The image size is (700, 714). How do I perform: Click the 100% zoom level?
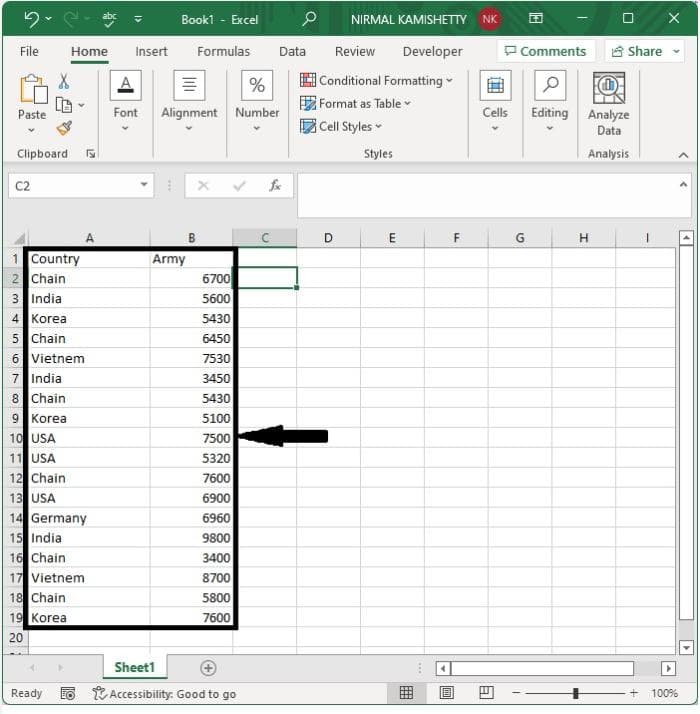tap(664, 693)
